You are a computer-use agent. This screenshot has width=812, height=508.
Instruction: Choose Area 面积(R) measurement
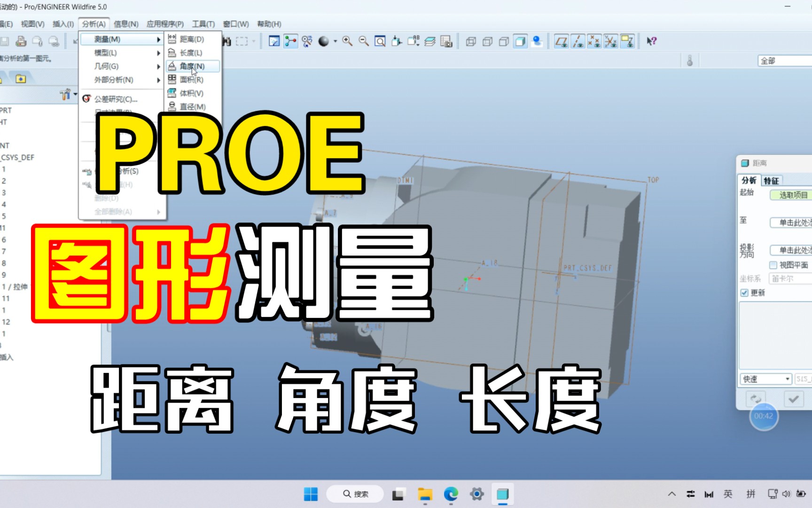[x=193, y=80]
